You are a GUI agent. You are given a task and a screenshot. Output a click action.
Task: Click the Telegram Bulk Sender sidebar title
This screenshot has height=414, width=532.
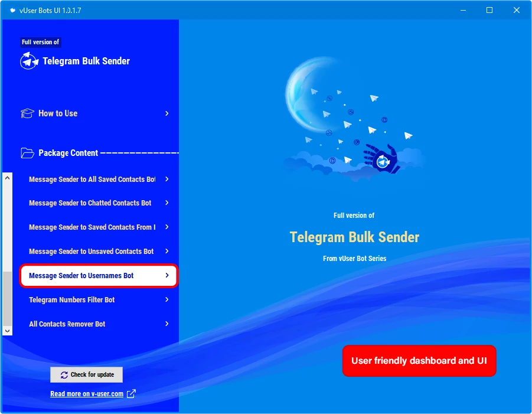(x=86, y=61)
